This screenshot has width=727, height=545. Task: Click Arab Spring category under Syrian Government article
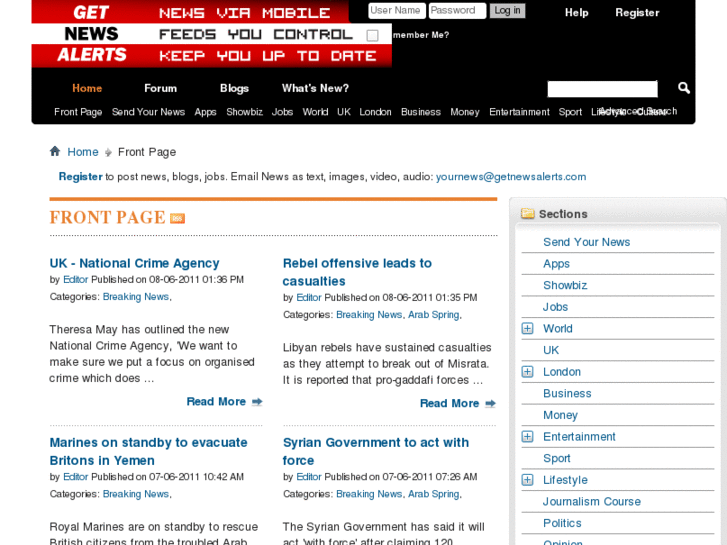(434, 494)
